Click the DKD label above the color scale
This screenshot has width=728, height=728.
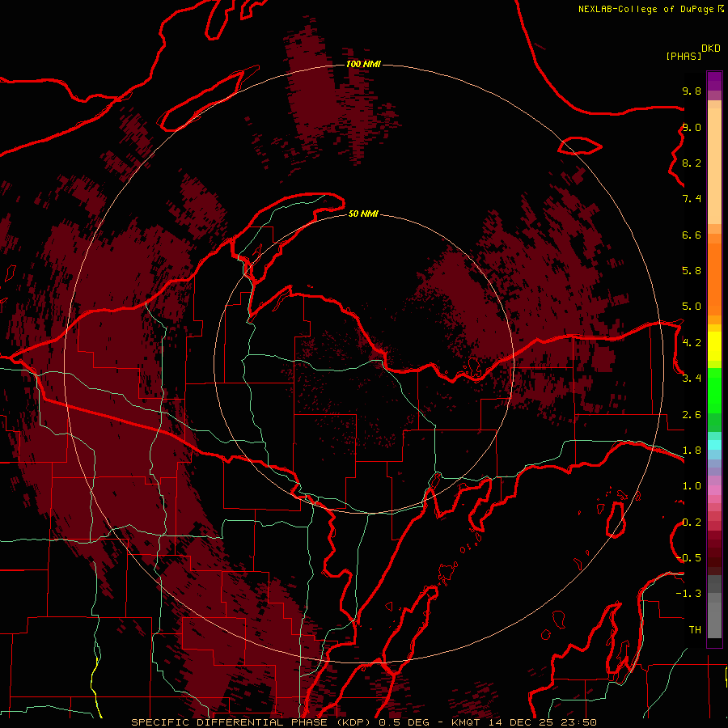[x=711, y=49]
